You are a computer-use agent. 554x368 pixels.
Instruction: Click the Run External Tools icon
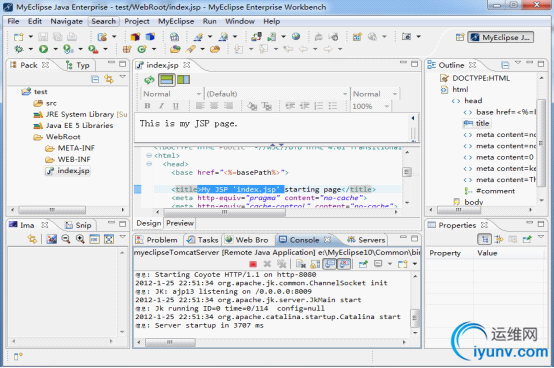tap(93, 49)
